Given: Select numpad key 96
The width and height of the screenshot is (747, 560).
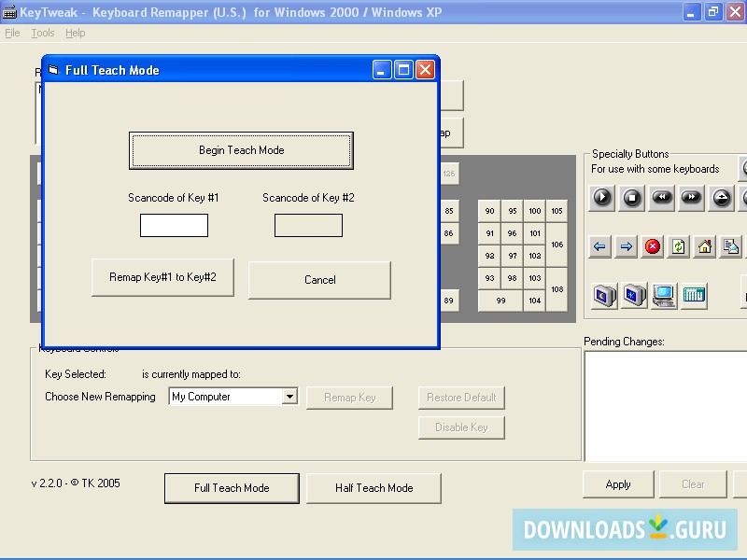Looking at the screenshot, I should [x=512, y=233].
